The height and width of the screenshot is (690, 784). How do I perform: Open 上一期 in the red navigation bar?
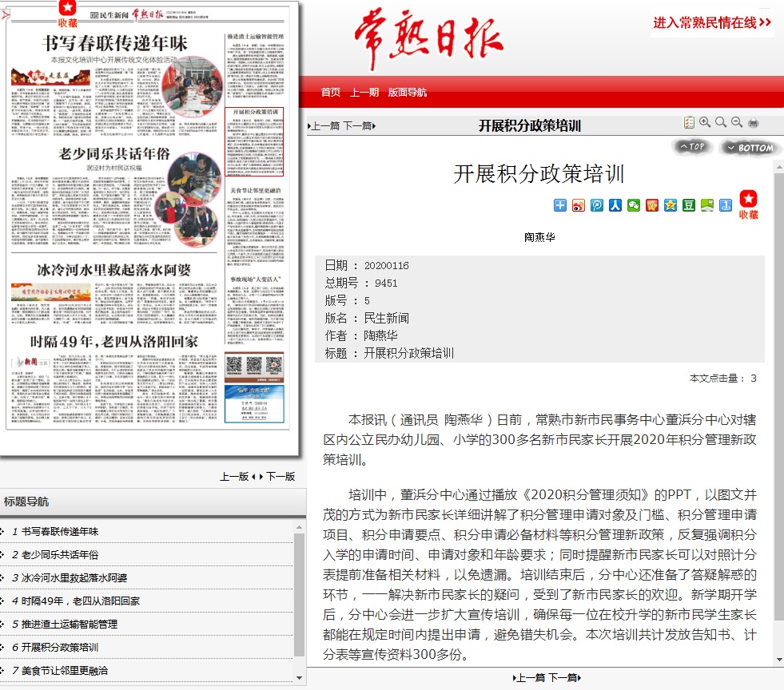pyautogui.click(x=364, y=93)
